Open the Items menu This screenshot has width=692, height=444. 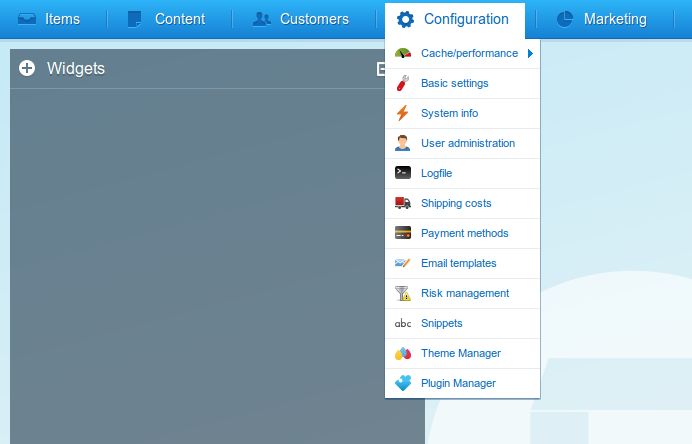(x=49, y=19)
